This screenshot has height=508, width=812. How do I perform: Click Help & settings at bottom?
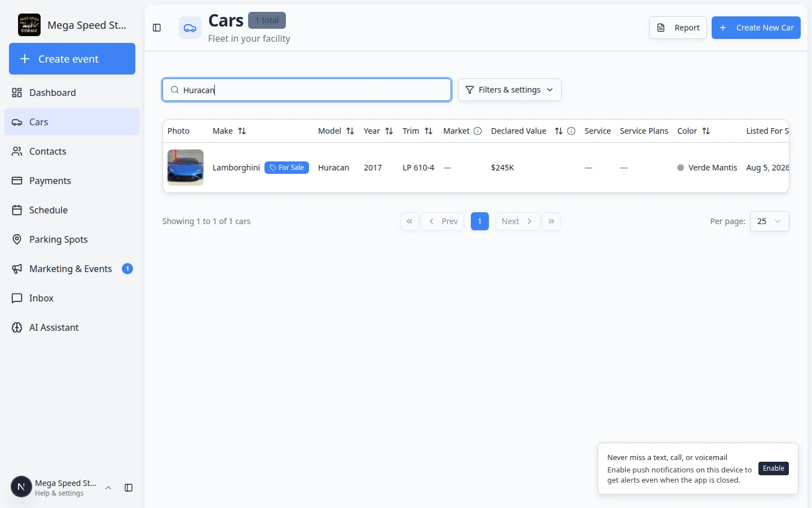tap(59, 493)
